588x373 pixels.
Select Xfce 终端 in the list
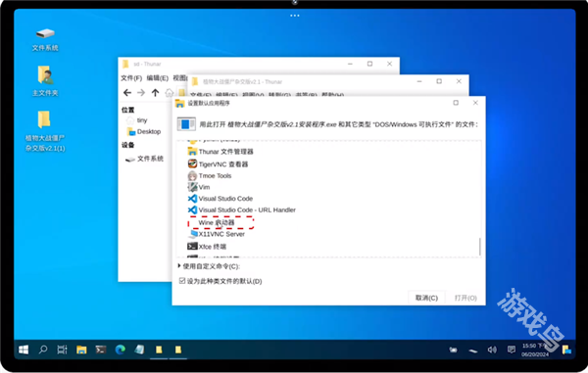point(207,247)
